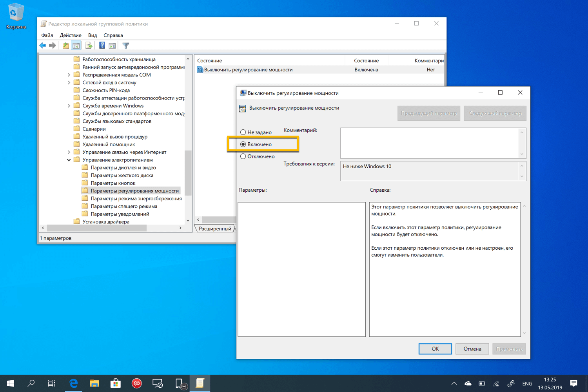Open the Файл menu

tap(47, 35)
